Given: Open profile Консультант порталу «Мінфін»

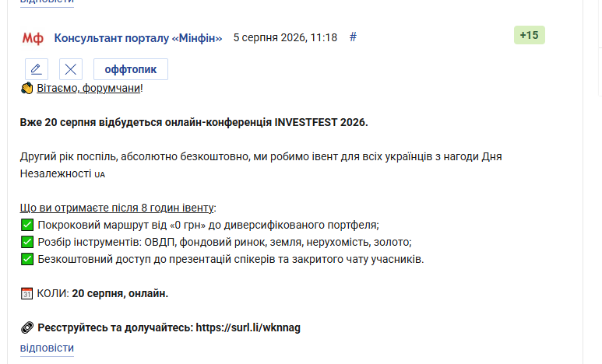Looking at the screenshot, I should (x=138, y=38).
